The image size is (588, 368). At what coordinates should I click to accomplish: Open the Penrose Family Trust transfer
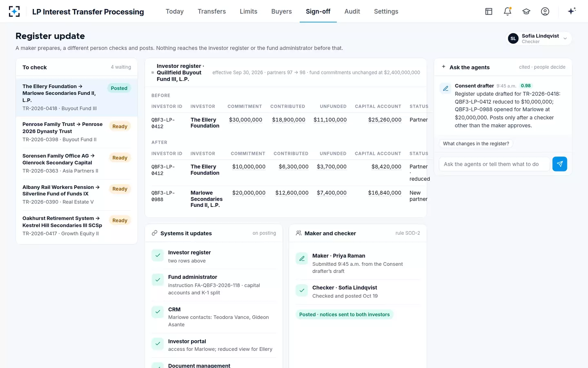(77, 132)
